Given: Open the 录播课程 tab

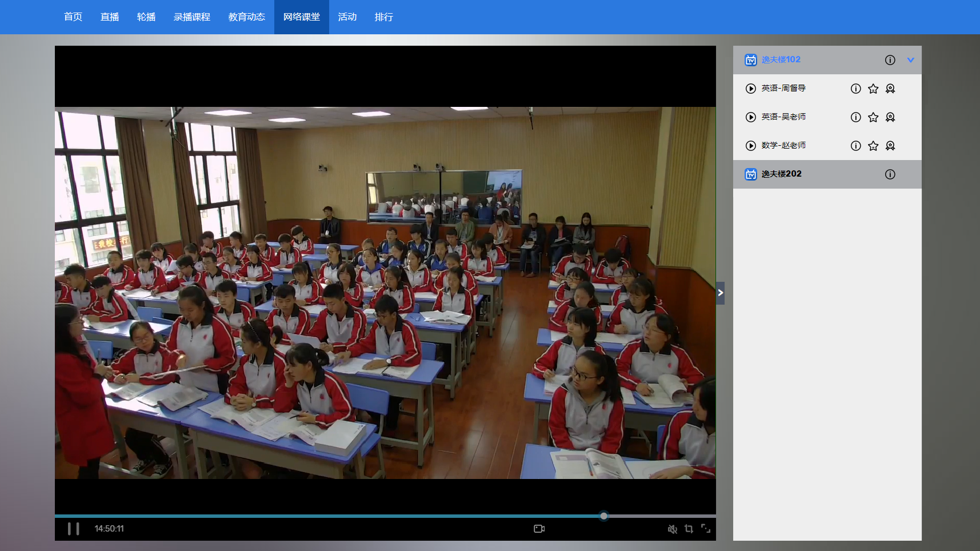Looking at the screenshot, I should tap(192, 17).
